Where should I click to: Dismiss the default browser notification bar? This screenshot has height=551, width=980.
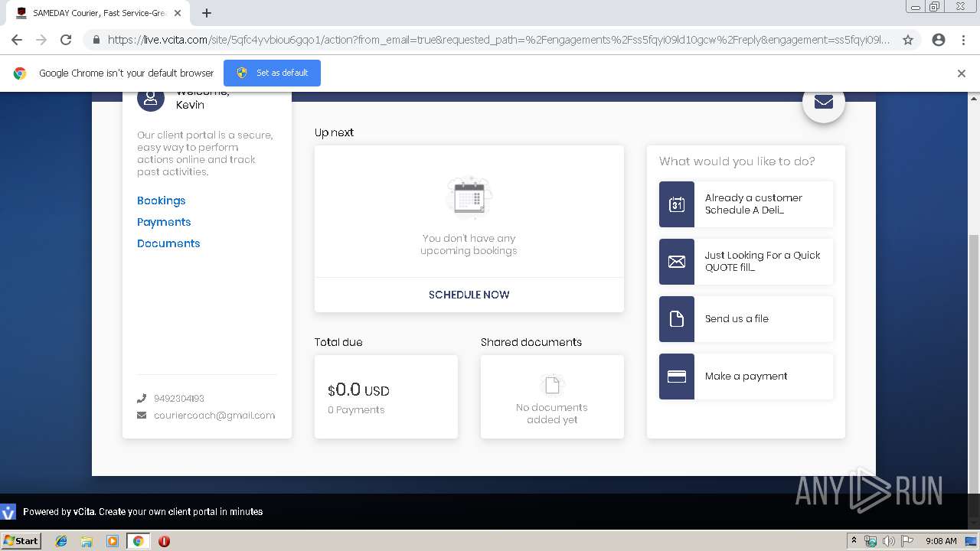(962, 73)
